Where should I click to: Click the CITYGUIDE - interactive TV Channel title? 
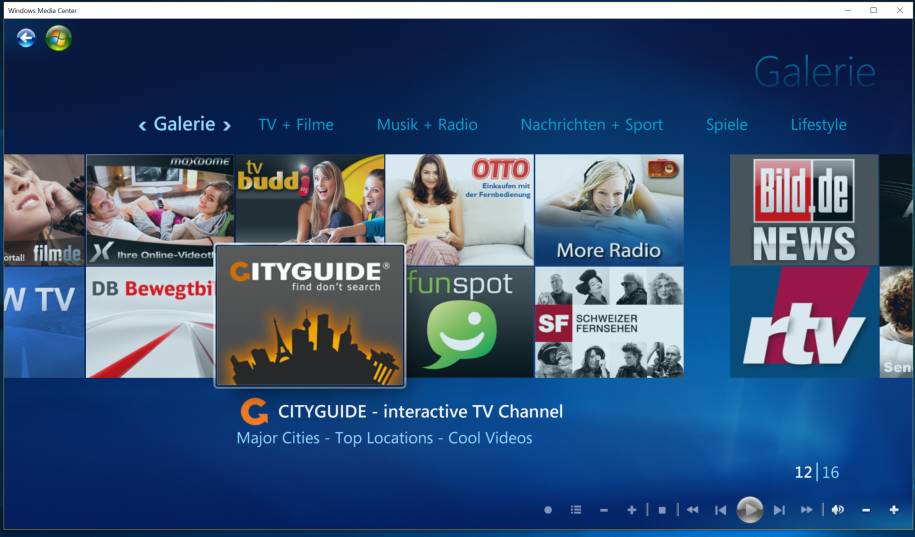[x=420, y=412]
